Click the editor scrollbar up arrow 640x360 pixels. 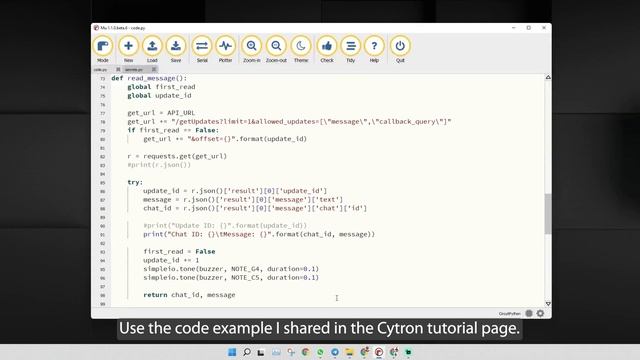(x=548, y=77)
